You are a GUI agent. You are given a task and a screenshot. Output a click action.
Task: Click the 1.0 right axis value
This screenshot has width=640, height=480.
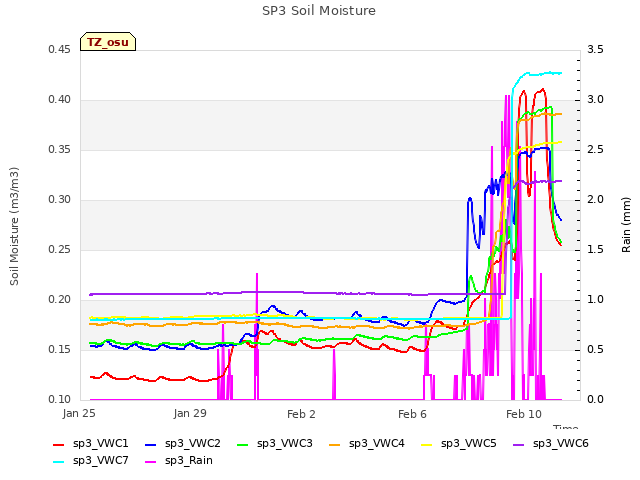tap(596, 300)
